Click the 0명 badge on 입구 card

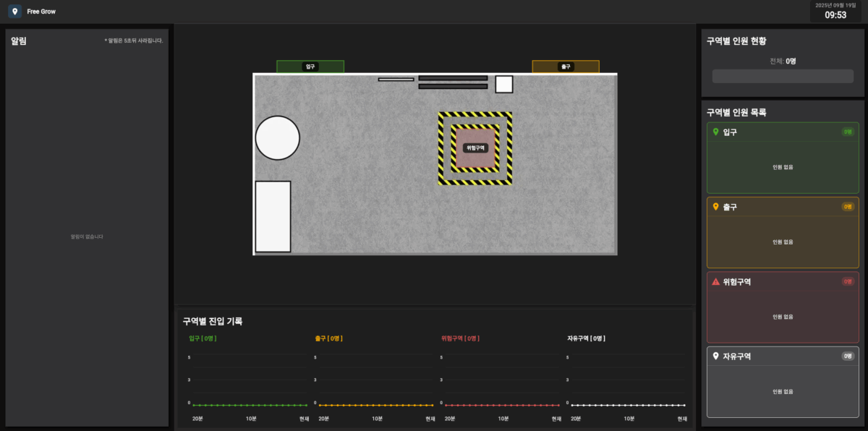848,132
